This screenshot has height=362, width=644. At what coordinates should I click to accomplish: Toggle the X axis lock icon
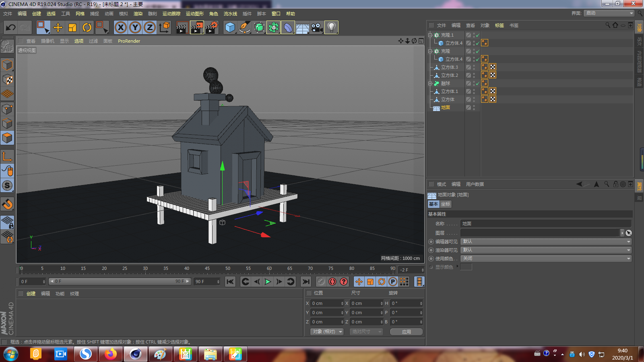[120, 27]
